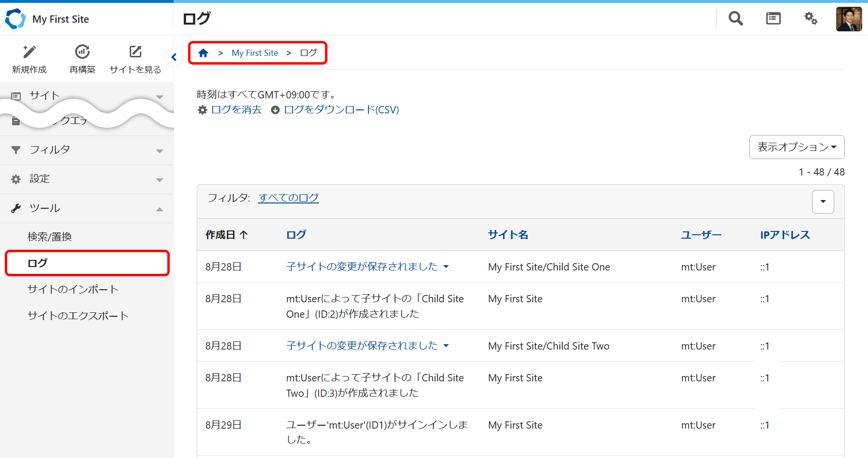Screen dimensions: 868x458
Task: Click the ログを消去 link
Action: (x=236, y=110)
